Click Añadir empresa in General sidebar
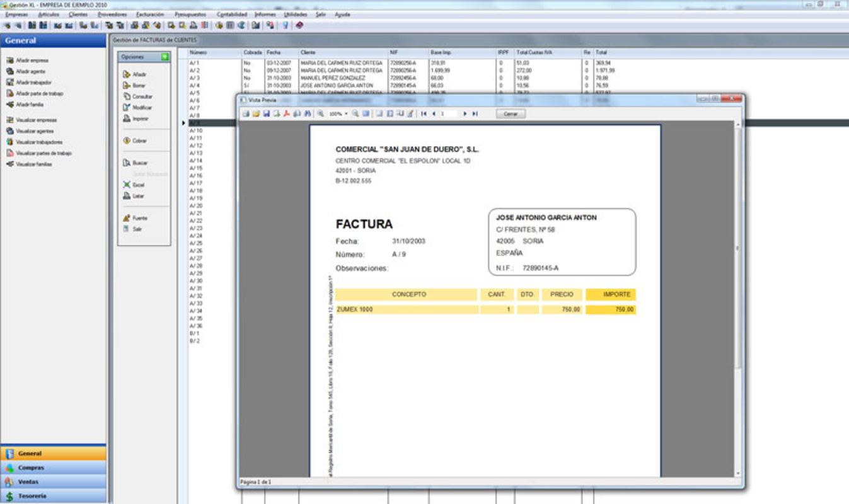The height and width of the screenshot is (504, 849). pyautogui.click(x=27, y=60)
